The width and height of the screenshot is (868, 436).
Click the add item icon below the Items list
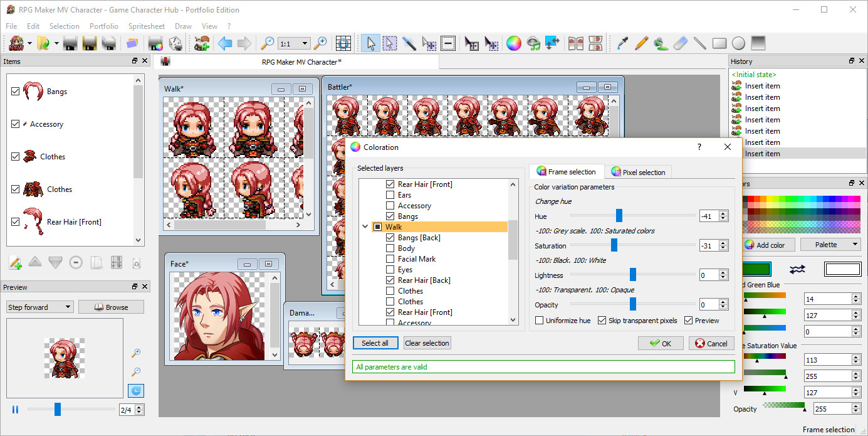(x=14, y=263)
